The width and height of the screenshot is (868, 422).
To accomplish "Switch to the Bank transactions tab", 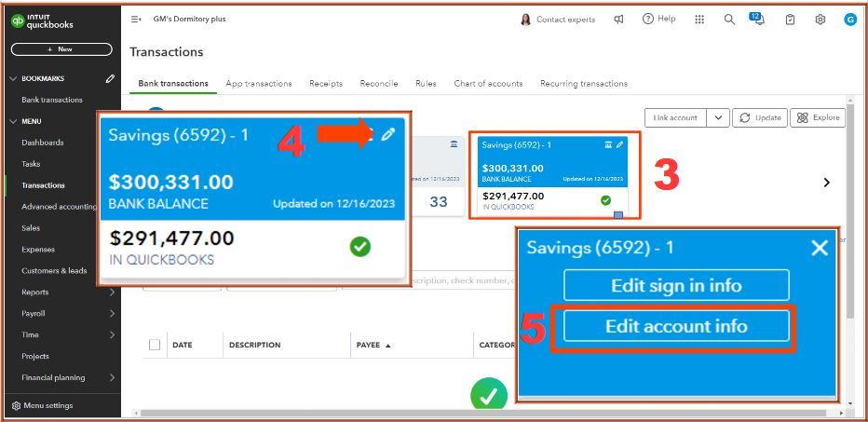I will pos(173,84).
